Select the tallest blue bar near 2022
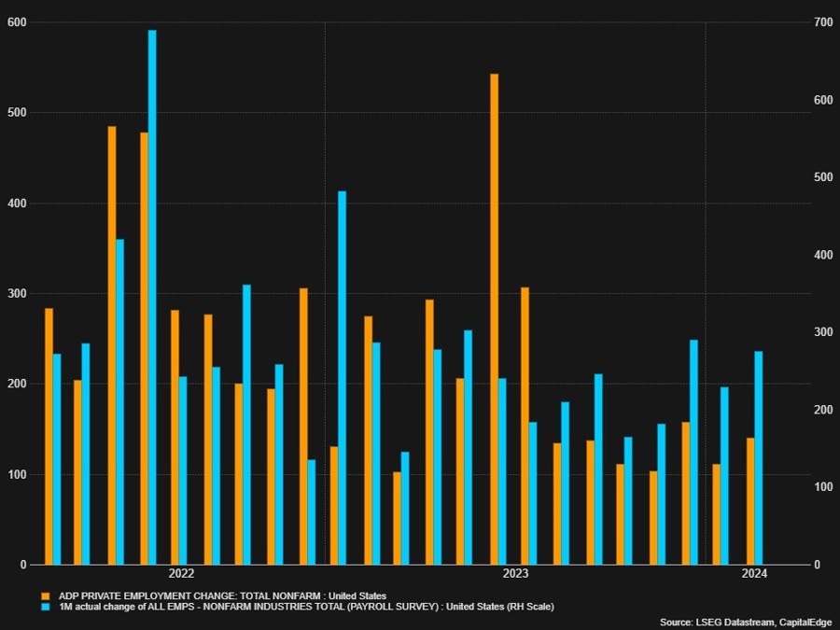840x630 pixels. click(x=152, y=299)
